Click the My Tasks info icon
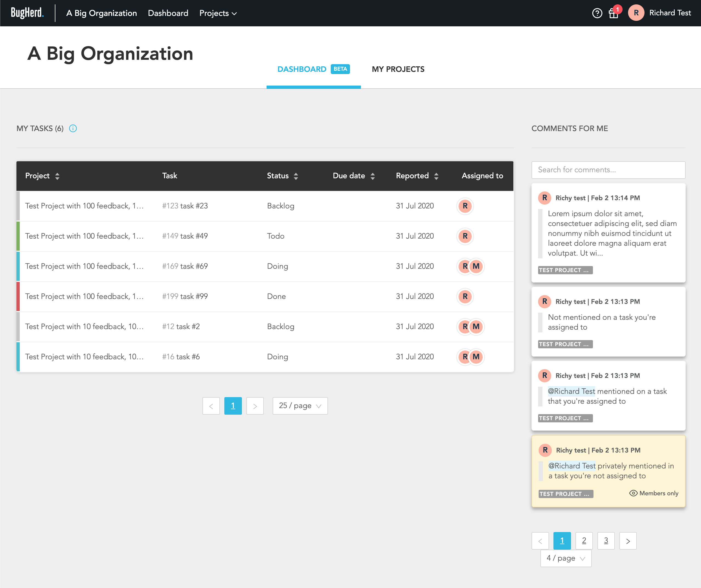Screen dimensions: 701x588 73,128
